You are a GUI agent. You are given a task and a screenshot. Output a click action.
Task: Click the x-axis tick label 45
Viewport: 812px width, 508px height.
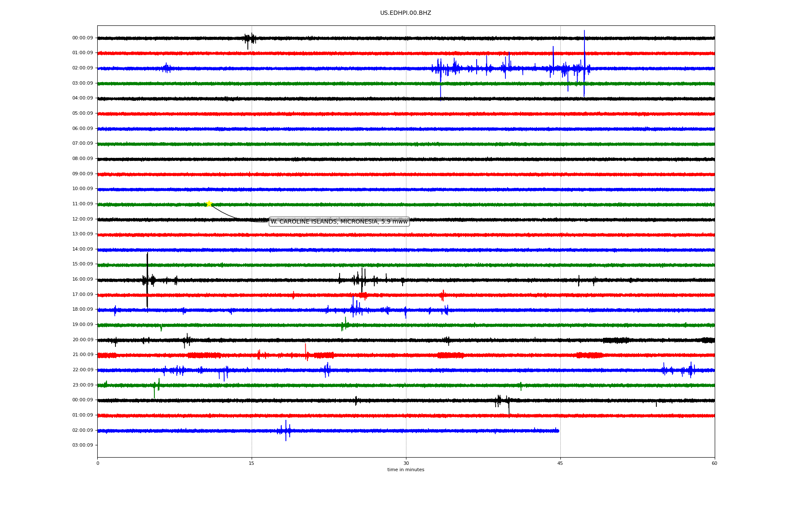pyautogui.click(x=560, y=464)
